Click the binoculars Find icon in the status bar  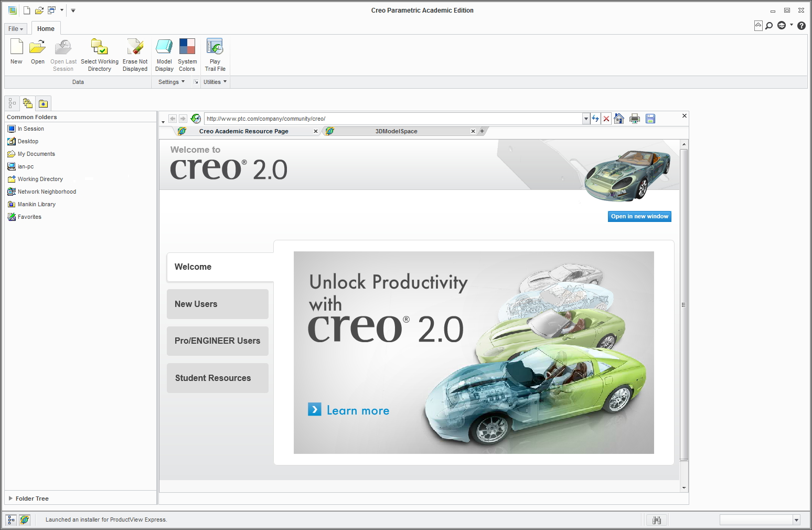(x=657, y=520)
